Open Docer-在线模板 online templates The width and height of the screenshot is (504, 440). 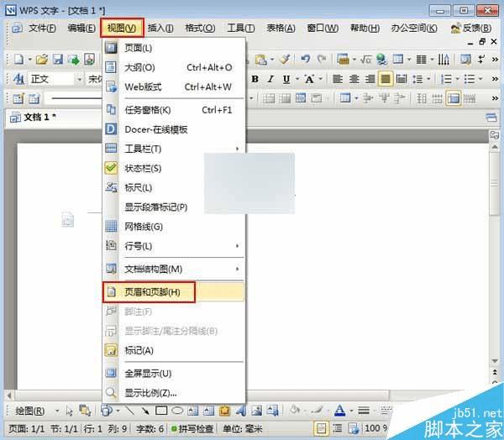(x=175, y=129)
